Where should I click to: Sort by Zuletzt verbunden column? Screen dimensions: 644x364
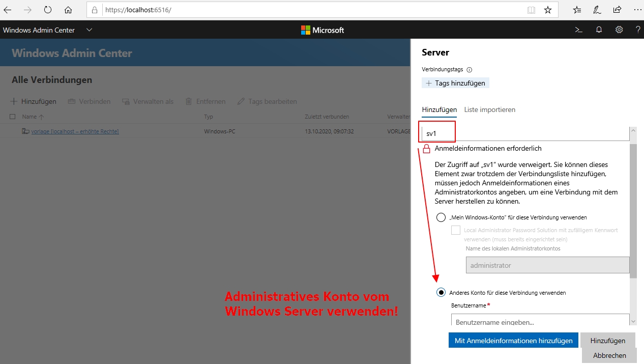click(x=327, y=117)
